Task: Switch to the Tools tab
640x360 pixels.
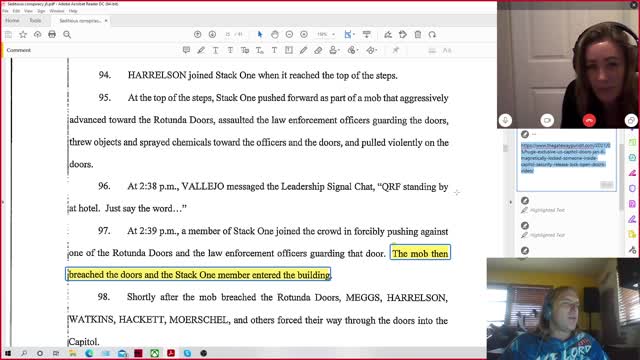Action: point(35,20)
